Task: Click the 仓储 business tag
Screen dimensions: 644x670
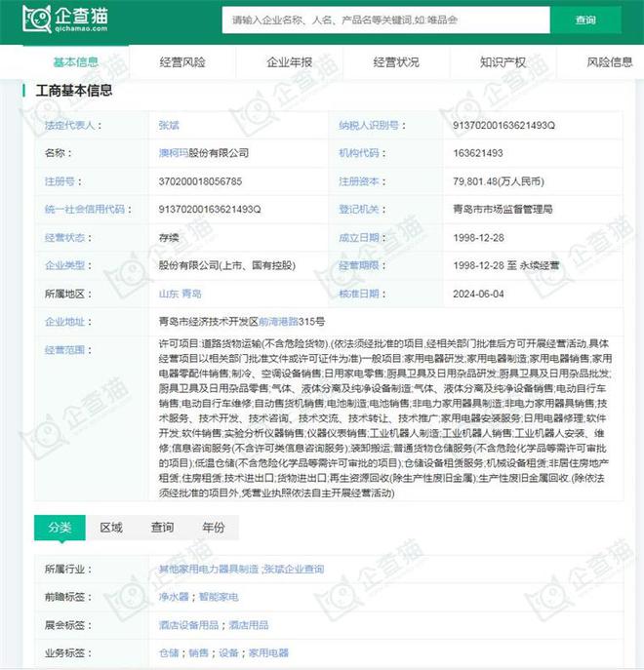Action: 169,652
